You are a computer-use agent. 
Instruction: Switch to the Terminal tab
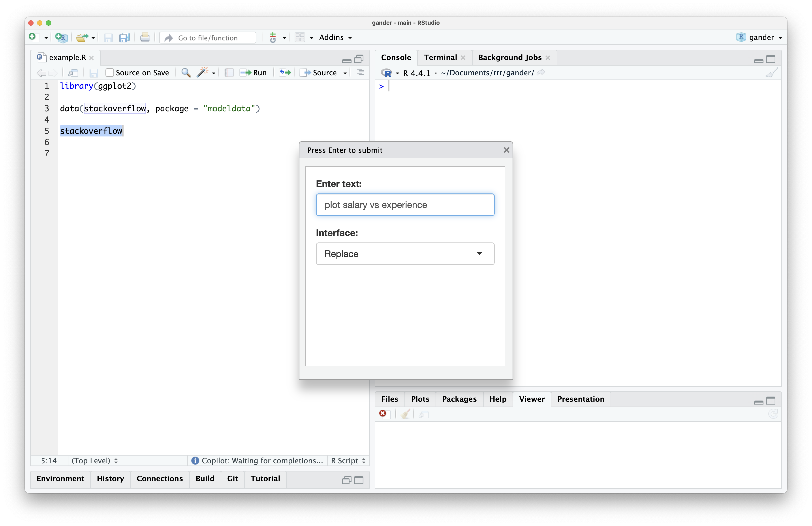click(x=440, y=57)
